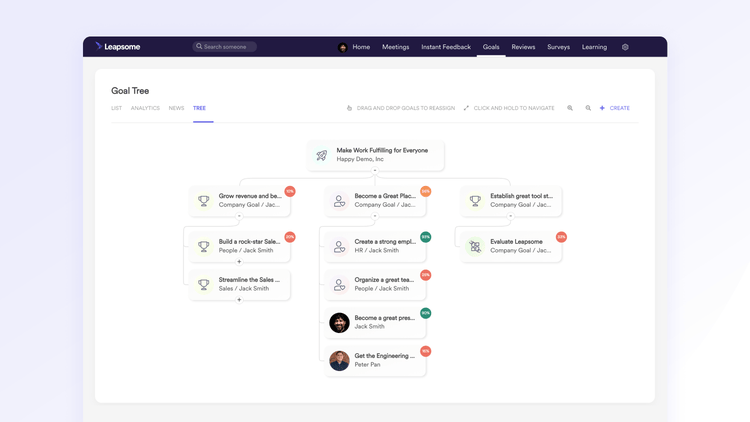
Task: Open Reviews in top navigation
Action: click(523, 47)
